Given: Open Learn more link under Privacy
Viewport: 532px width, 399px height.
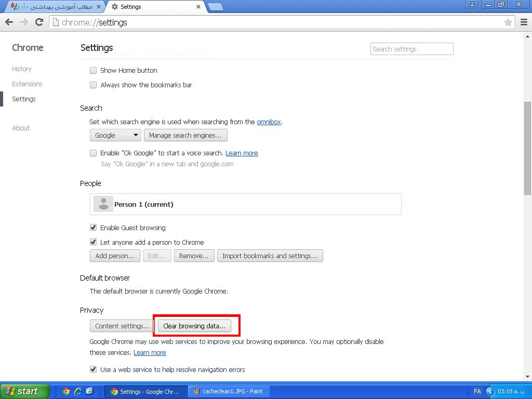Looking at the screenshot, I should point(150,353).
